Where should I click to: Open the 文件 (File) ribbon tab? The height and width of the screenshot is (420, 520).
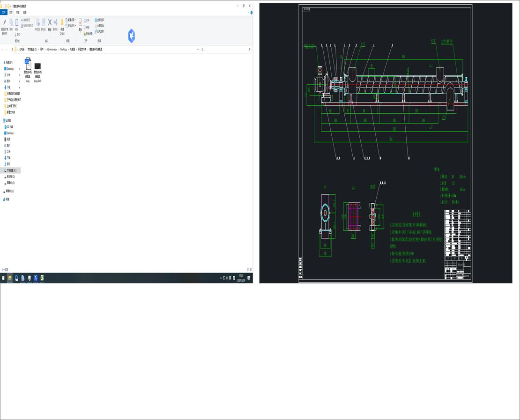pos(4,12)
